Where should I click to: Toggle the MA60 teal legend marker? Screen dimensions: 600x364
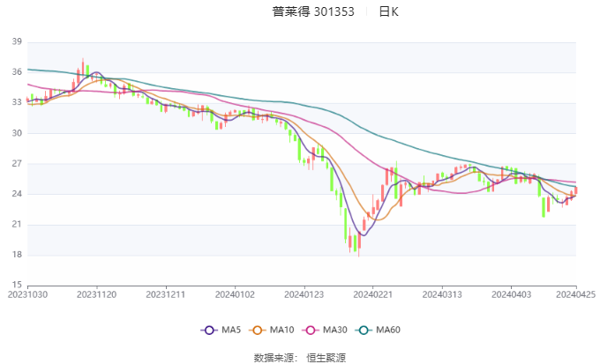click(364, 330)
